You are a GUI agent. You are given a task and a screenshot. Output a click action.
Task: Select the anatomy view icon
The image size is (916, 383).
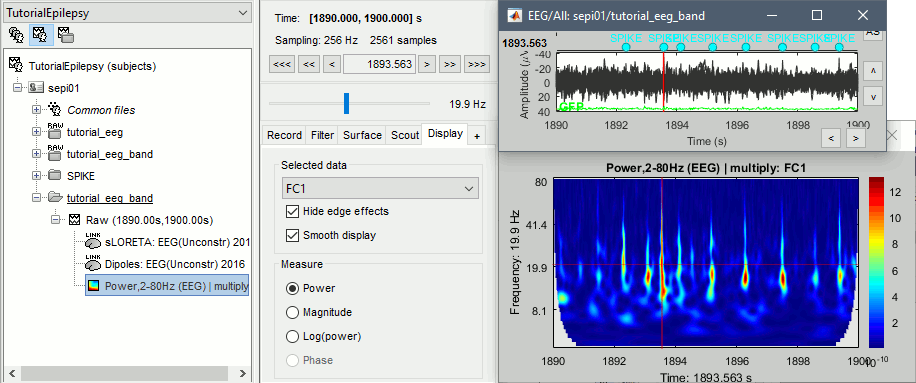point(16,35)
